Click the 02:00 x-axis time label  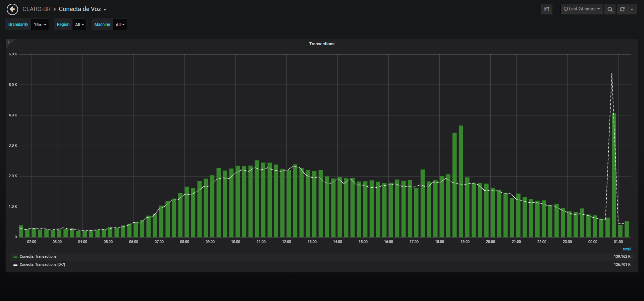[x=32, y=242]
